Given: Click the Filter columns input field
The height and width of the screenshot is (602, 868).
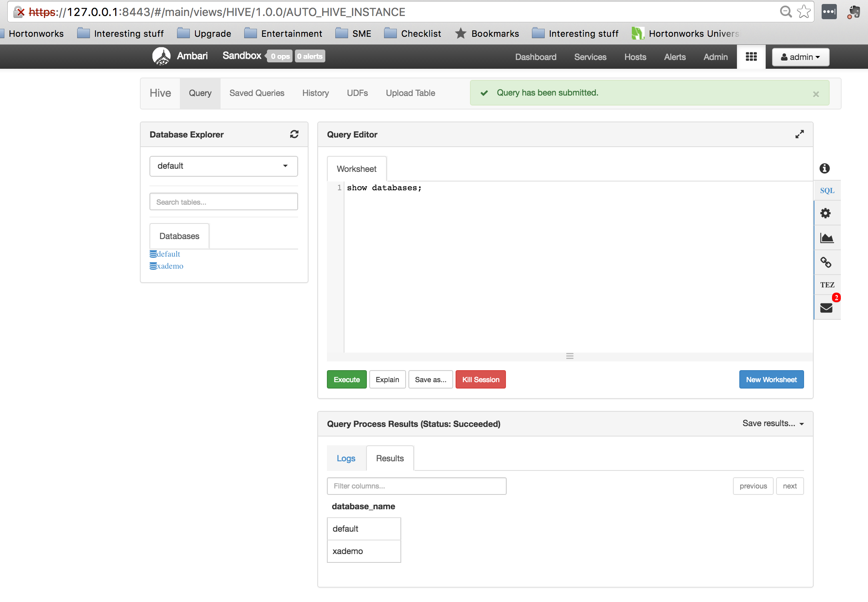Looking at the screenshot, I should tap(416, 486).
